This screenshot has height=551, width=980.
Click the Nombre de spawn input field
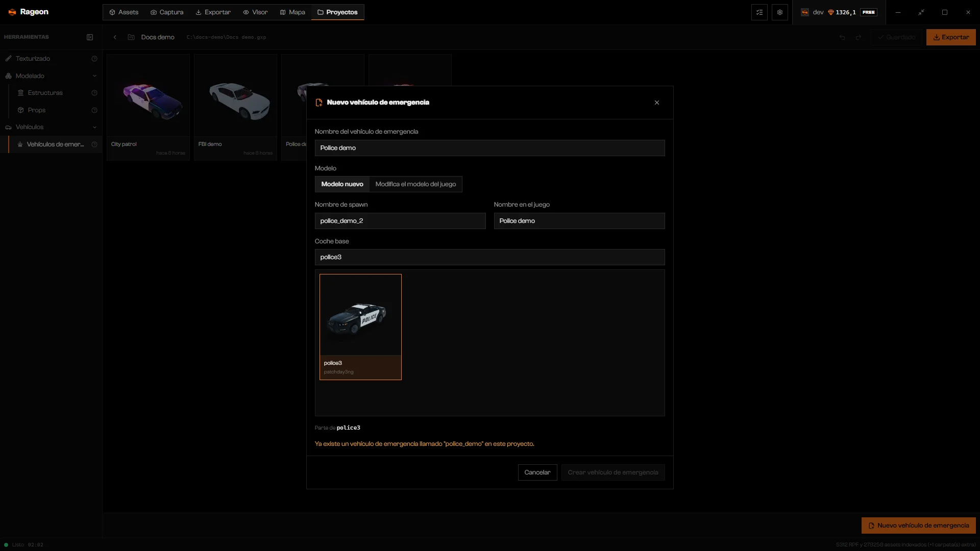[x=400, y=221]
